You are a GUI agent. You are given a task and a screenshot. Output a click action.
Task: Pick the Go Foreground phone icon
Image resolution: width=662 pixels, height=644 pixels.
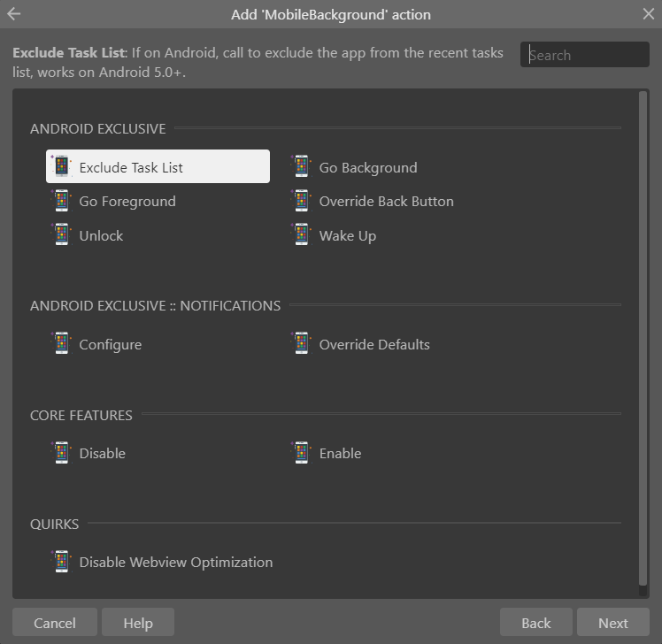[x=62, y=200]
